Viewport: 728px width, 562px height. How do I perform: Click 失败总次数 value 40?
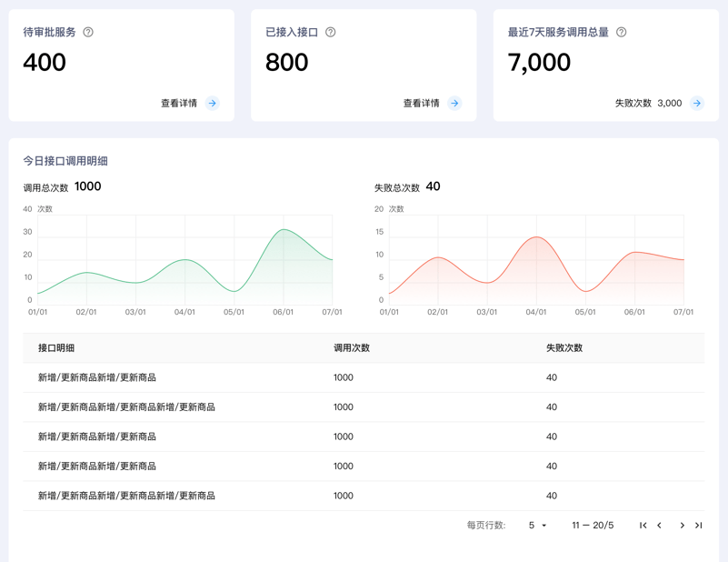coord(434,186)
